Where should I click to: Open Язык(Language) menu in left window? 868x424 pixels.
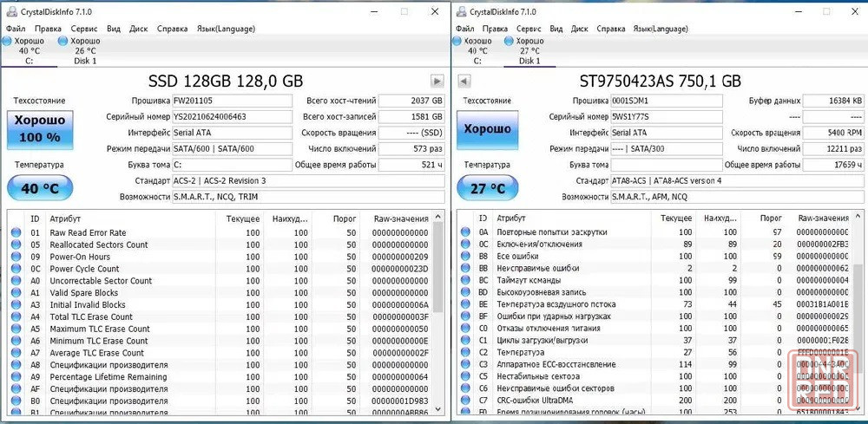pos(226,29)
